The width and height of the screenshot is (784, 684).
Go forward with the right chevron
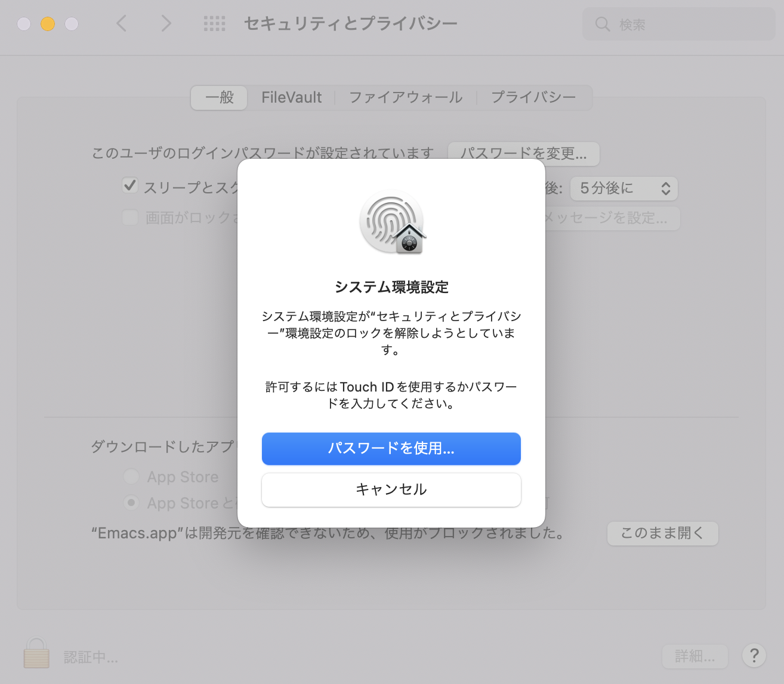[x=166, y=24]
